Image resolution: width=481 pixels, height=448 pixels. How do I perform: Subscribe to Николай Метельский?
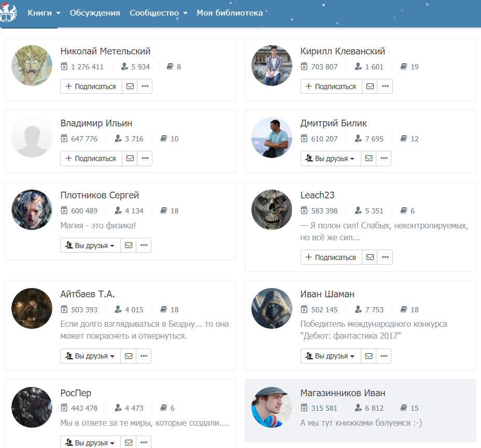[x=91, y=86]
